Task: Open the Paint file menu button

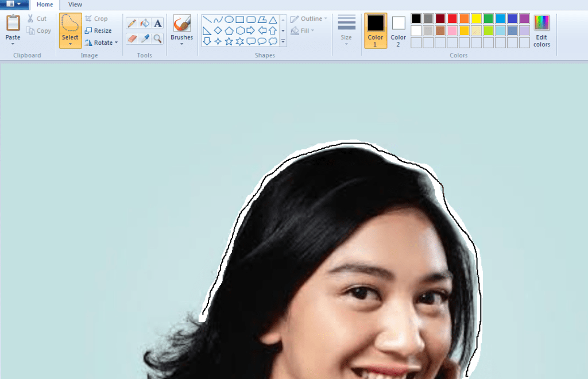Action: (14, 4)
